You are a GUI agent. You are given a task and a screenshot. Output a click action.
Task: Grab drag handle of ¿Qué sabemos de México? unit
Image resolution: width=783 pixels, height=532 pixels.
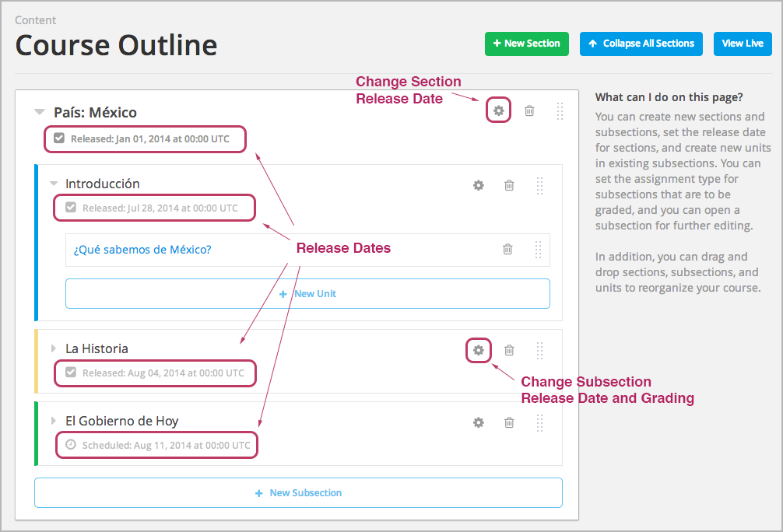point(538,250)
